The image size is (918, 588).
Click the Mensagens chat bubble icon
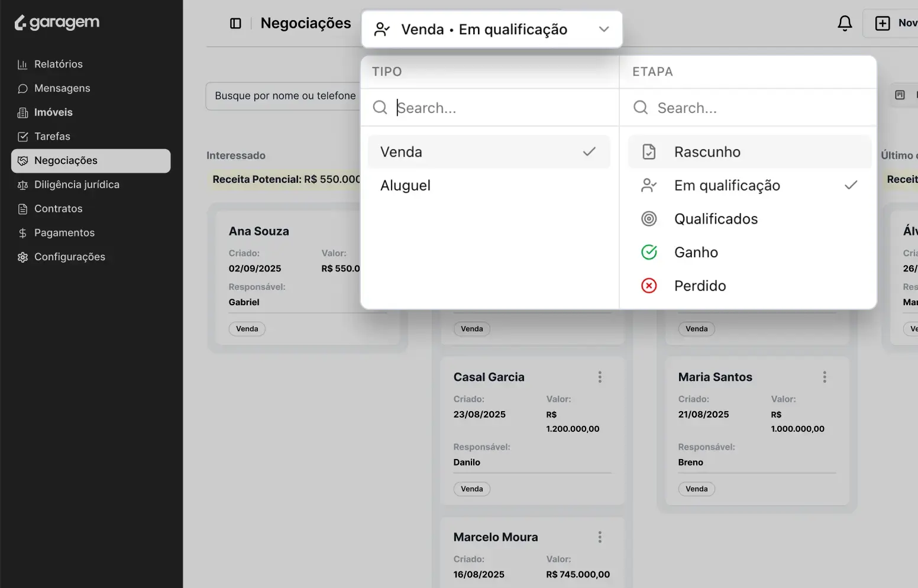click(x=22, y=88)
